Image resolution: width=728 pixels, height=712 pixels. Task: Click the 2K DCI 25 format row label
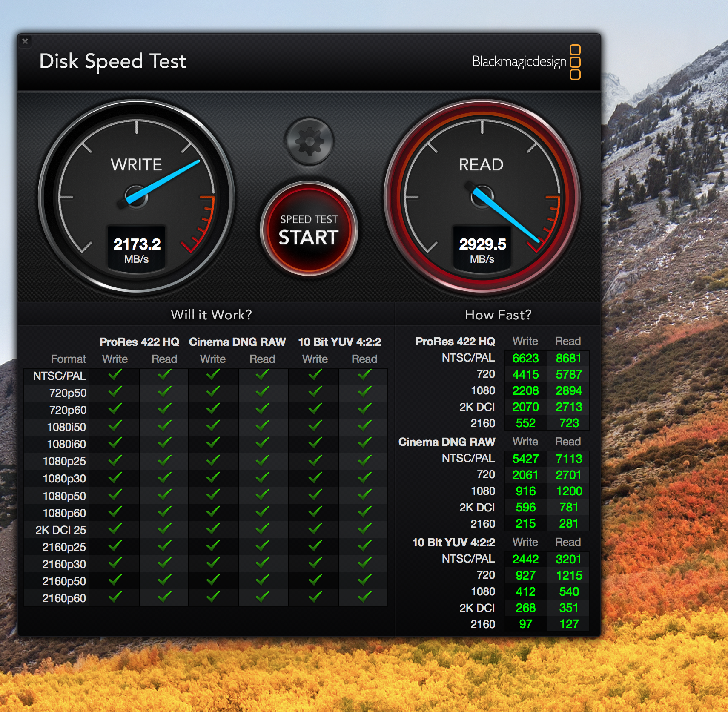(61, 530)
